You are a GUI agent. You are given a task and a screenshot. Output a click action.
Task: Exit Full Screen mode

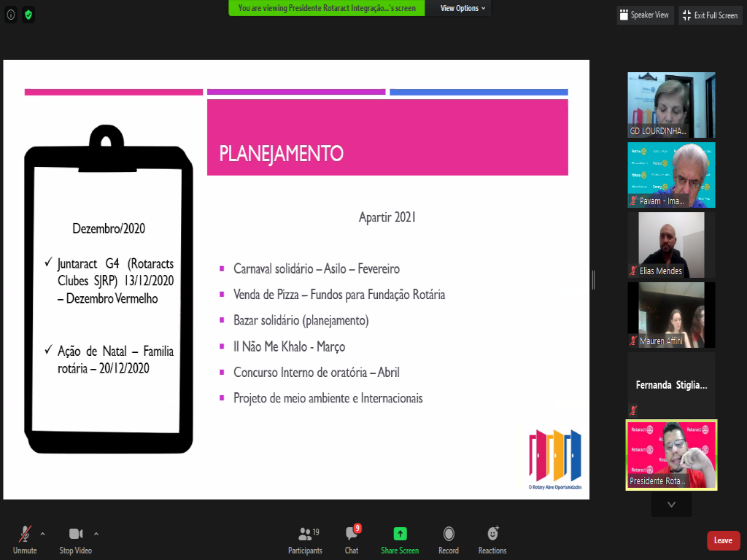[711, 15]
